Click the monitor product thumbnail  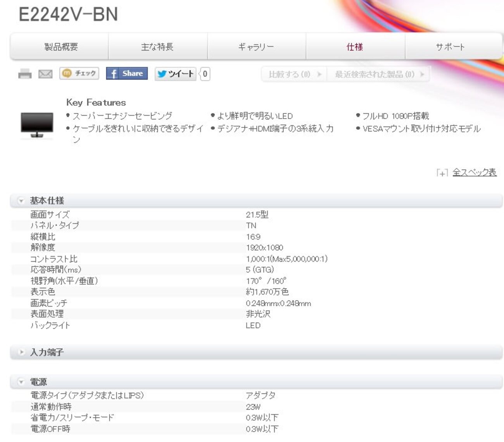[37, 125]
